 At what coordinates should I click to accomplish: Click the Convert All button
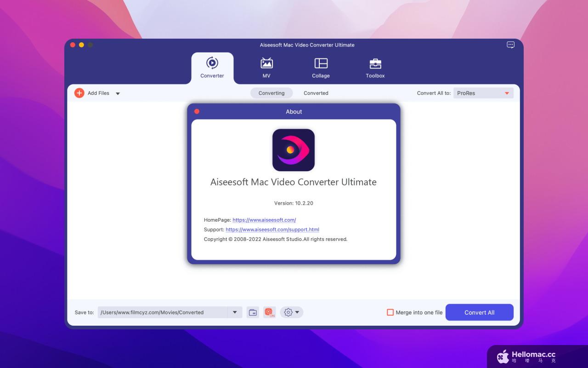pyautogui.click(x=480, y=312)
